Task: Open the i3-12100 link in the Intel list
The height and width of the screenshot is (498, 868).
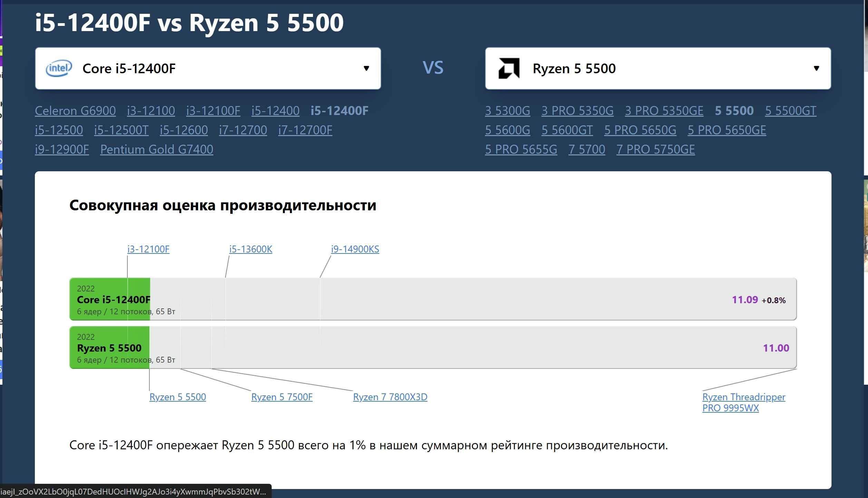Action: tap(151, 111)
